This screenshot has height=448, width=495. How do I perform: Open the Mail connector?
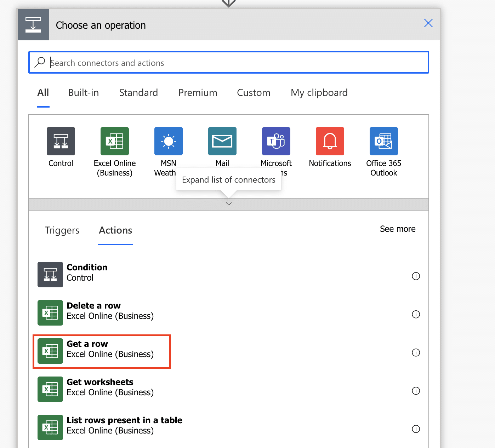tap(222, 141)
